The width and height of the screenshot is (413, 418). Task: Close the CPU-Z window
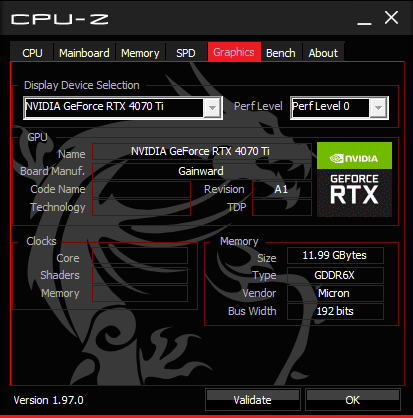[391, 18]
